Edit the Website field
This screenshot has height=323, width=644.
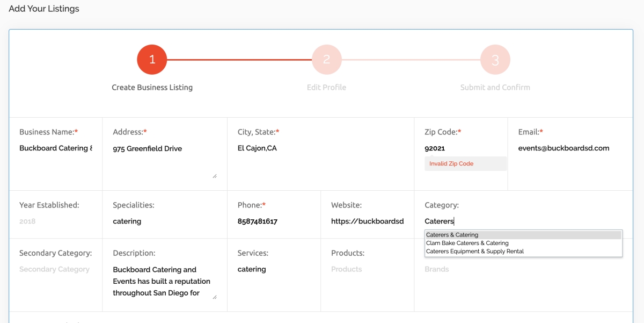click(x=367, y=221)
